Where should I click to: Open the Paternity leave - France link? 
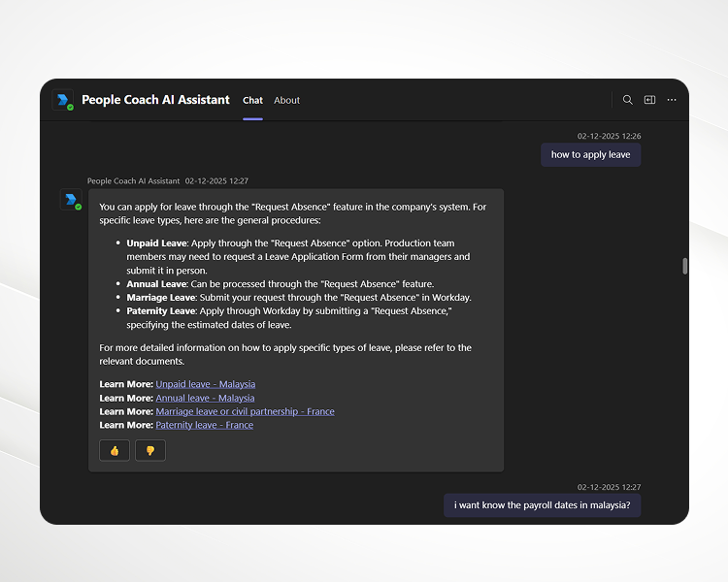pos(204,425)
